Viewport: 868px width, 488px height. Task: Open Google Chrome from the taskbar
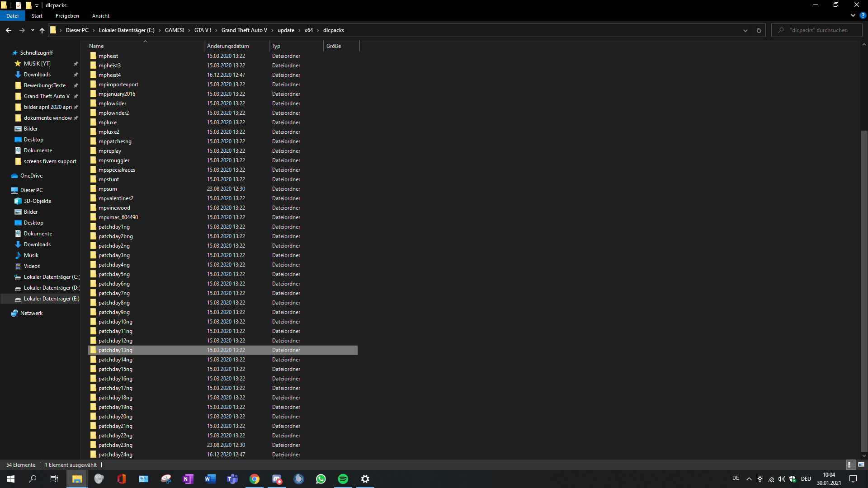255,479
